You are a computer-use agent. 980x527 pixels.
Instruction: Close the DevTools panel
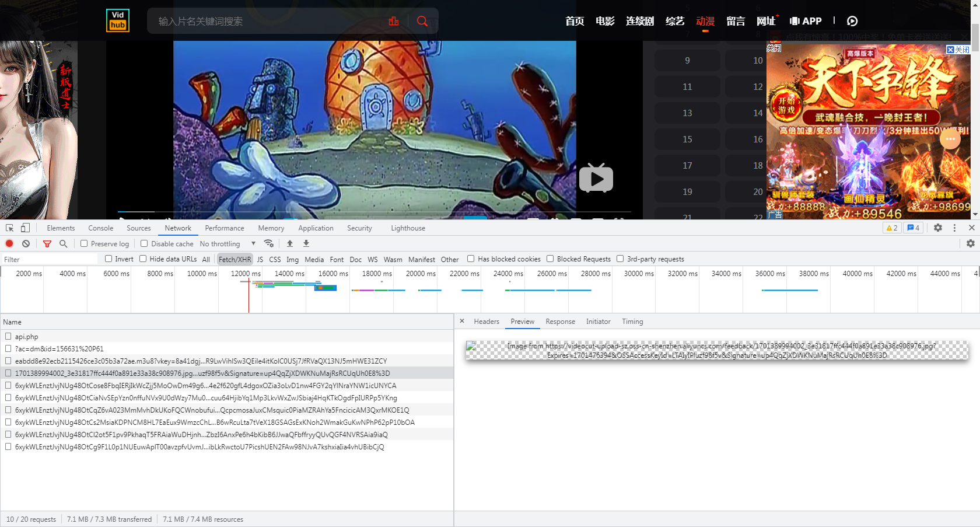click(x=971, y=228)
